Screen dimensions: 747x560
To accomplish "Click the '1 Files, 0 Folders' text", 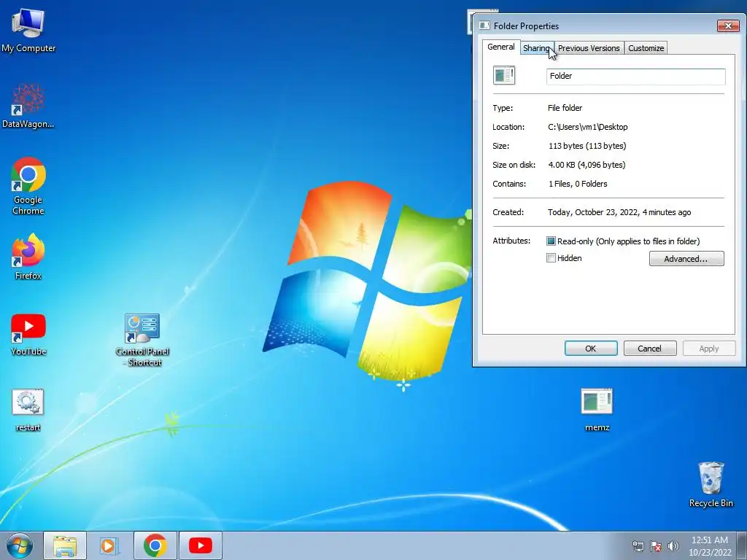I will coord(578,184).
